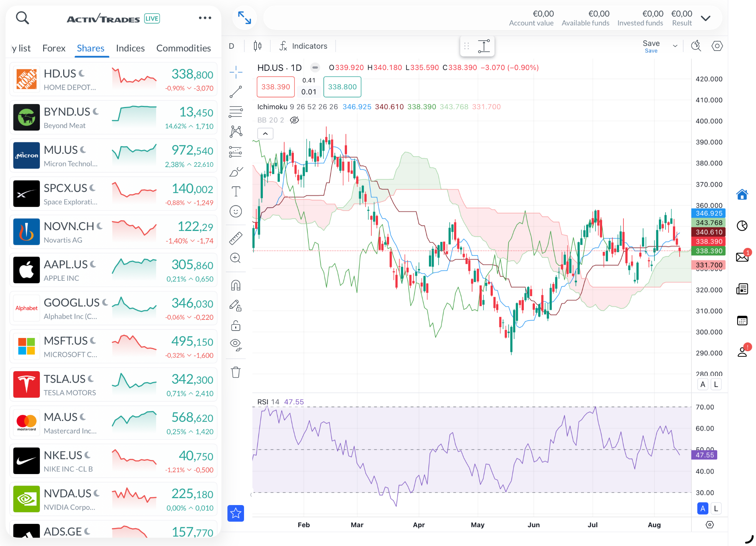The image size is (756, 546).
Task: Select the AAPL.US Apple Inc row
Action: [x=113, y=270]
